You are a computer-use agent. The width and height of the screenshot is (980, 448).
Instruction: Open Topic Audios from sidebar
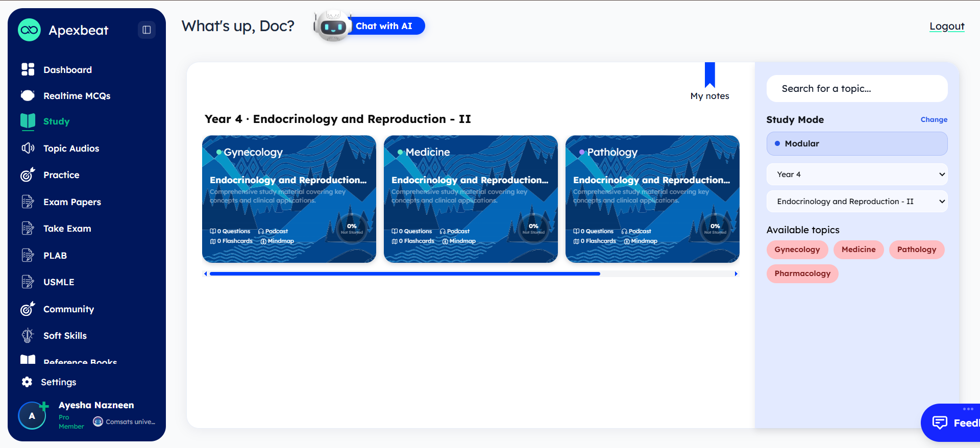point(71,148)
